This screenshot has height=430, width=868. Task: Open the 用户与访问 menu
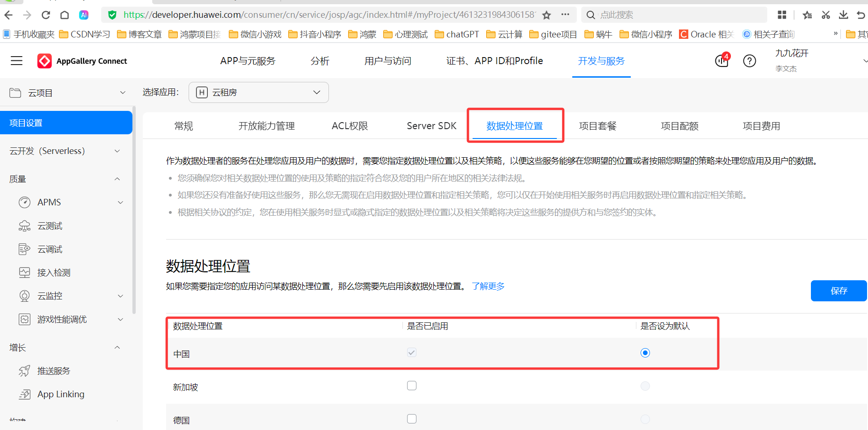(x=388, y=61)
